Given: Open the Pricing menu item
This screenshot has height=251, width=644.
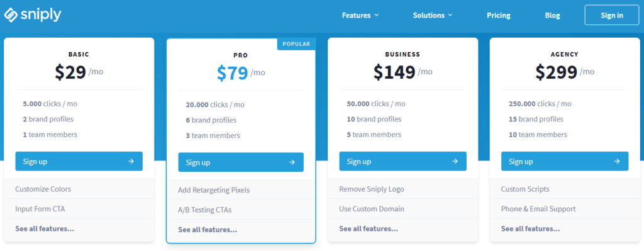Looking at the screenshot, I should [x=499, y=16].
